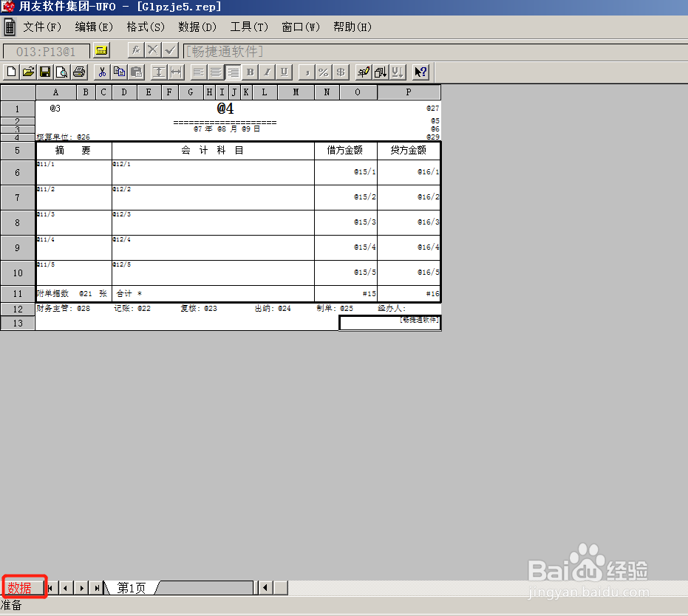Go to the last page tab arrow
Image resolution: width=688 pixels, height=616 pixels.
pos(97,588)
